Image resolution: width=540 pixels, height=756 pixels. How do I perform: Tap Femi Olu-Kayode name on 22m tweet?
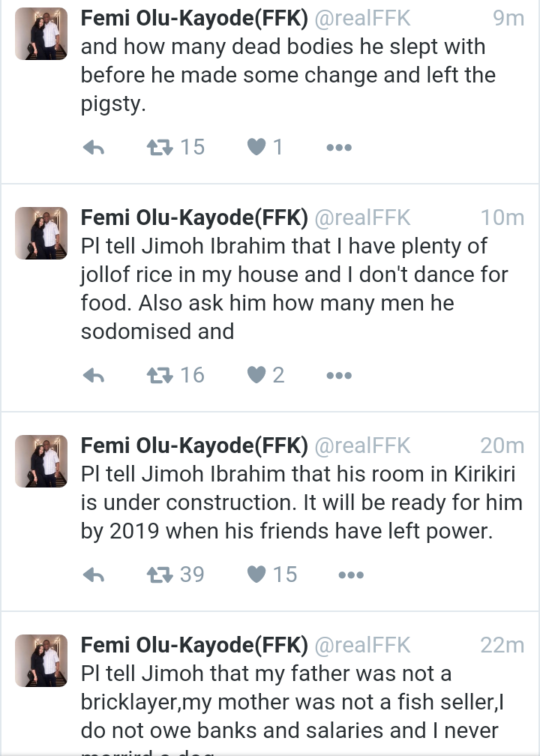194,645
